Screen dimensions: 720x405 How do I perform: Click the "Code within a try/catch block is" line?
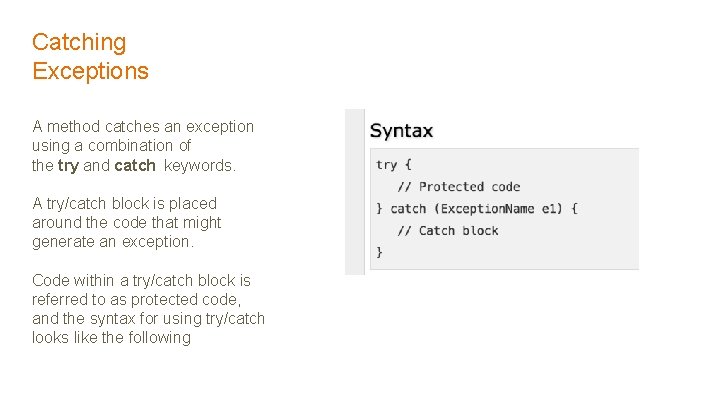[x=141, y=280]
